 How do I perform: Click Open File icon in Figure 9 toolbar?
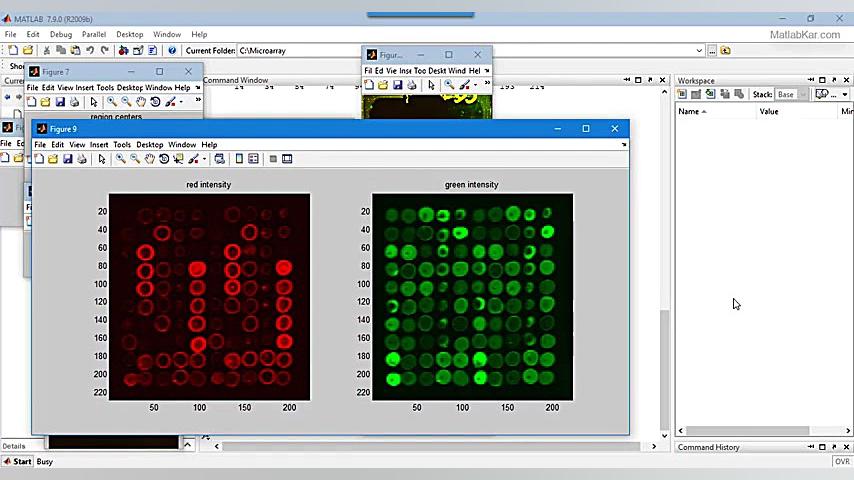53,159
